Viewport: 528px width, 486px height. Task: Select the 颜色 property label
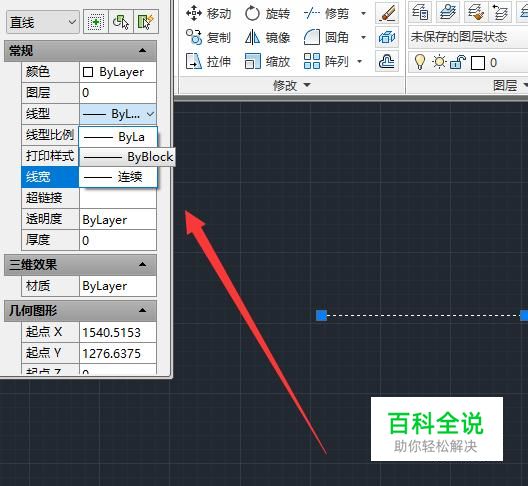coord(50,72)
